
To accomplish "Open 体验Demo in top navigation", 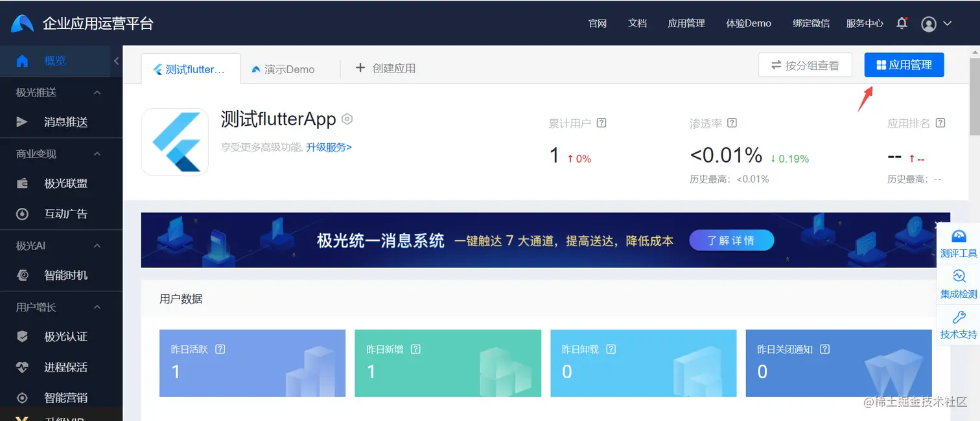I will 749,23.
